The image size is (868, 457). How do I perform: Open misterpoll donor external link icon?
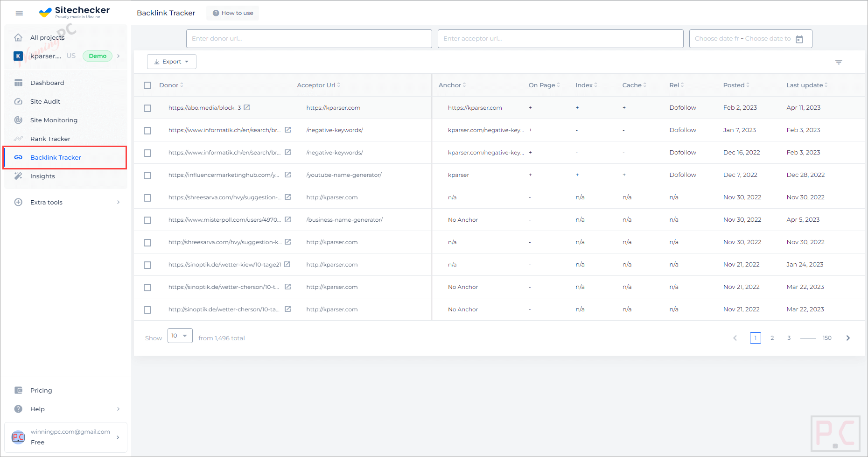click(x=288, y=219)
